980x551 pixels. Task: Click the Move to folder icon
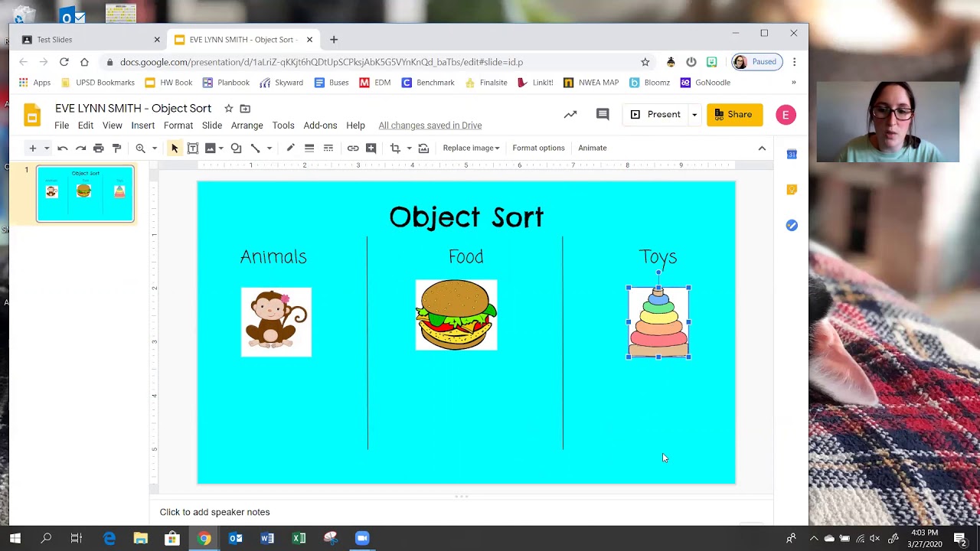[245, 109]
